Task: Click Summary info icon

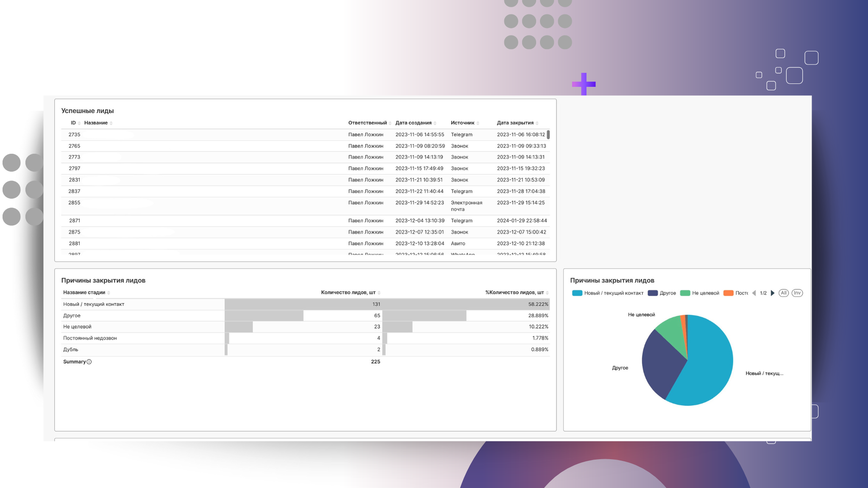Action: coord(89,362)
